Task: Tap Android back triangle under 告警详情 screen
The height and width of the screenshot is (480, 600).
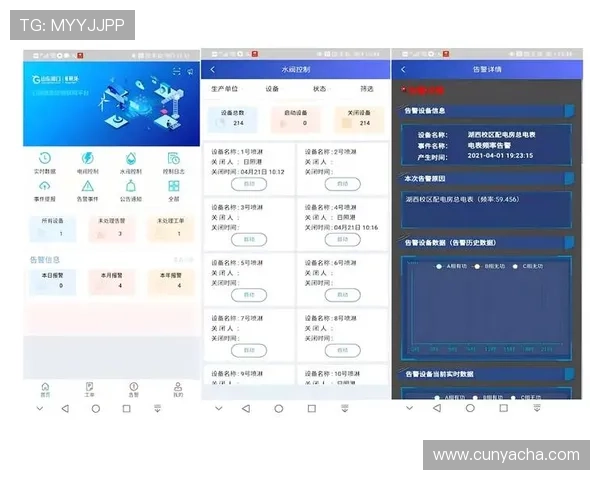Action: 437,408
